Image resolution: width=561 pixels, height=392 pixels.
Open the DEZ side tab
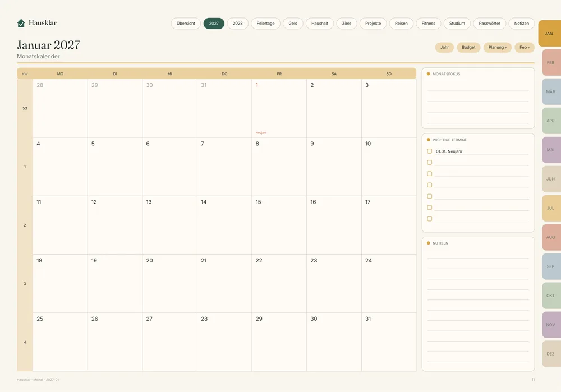click(551, 354)
